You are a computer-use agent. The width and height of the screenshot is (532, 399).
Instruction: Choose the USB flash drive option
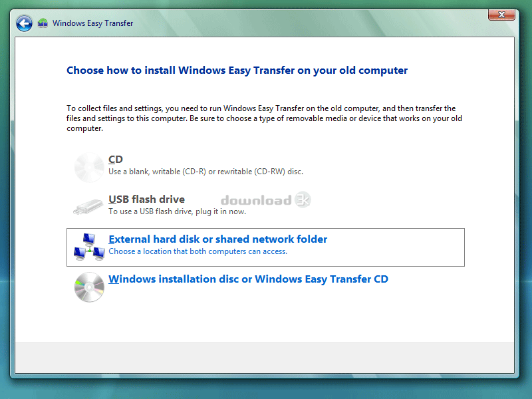tap(265, 207)
